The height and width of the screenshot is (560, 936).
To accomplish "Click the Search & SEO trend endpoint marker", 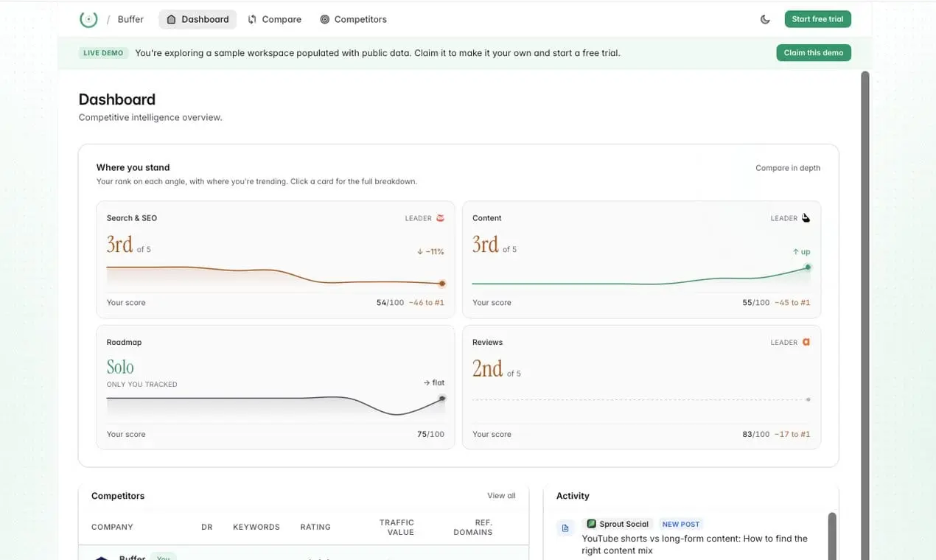I will [442, 283].
